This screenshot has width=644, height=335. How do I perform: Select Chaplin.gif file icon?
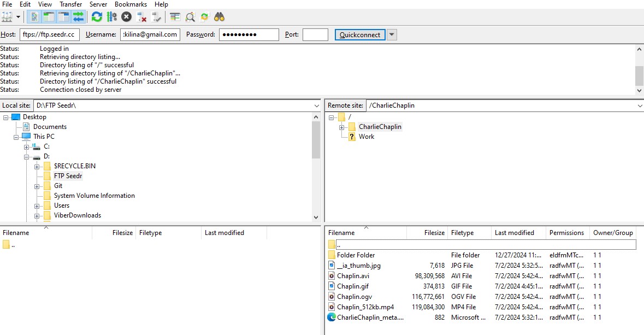point(332,286)
